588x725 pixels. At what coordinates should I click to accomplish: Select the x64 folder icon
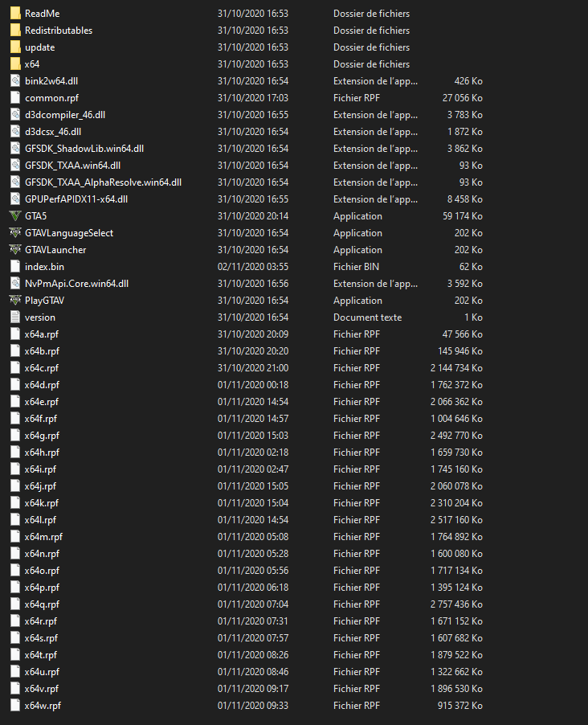click(x=15, y=63)
